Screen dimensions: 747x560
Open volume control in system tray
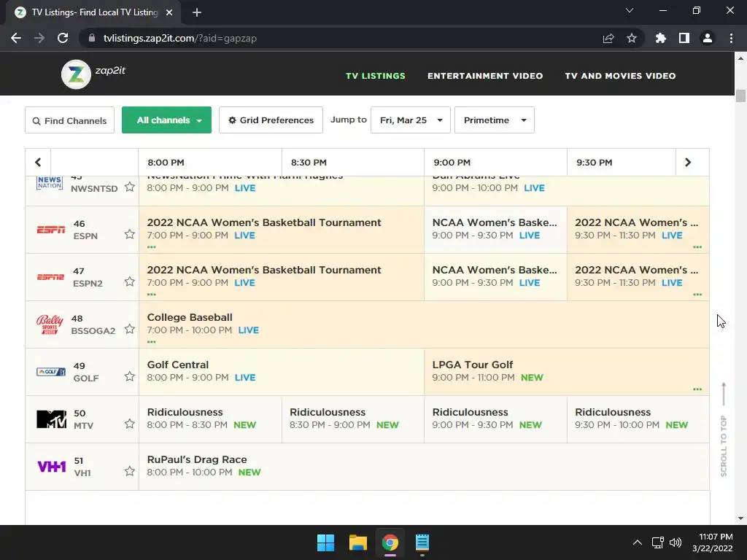tap(675, 542)
